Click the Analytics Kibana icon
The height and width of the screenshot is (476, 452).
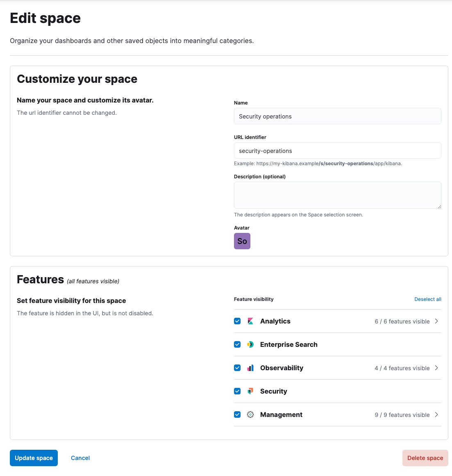coord(250,321)
